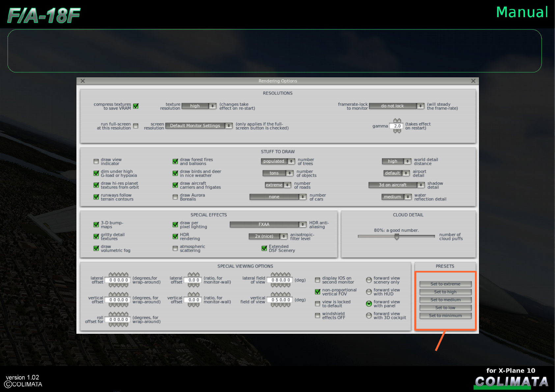Uncheck non-proportional vertical FOV
555x392 pixels.
pyautogui.click(x=318, y=292)
